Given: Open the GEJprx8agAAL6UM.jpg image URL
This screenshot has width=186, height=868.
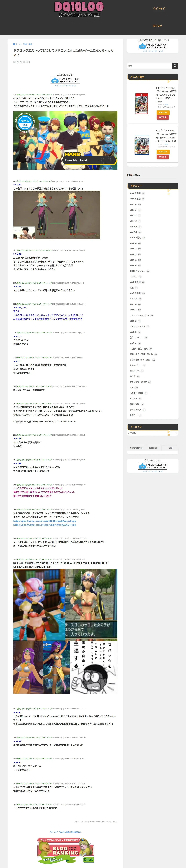Looking at the screenshot, I should 45,525.
